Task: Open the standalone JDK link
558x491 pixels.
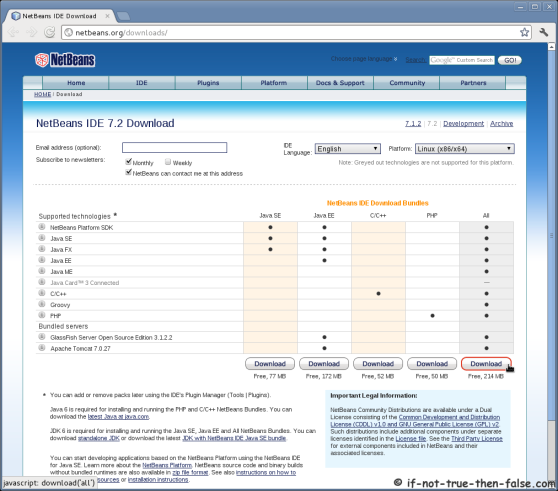Action: point(99,438)
